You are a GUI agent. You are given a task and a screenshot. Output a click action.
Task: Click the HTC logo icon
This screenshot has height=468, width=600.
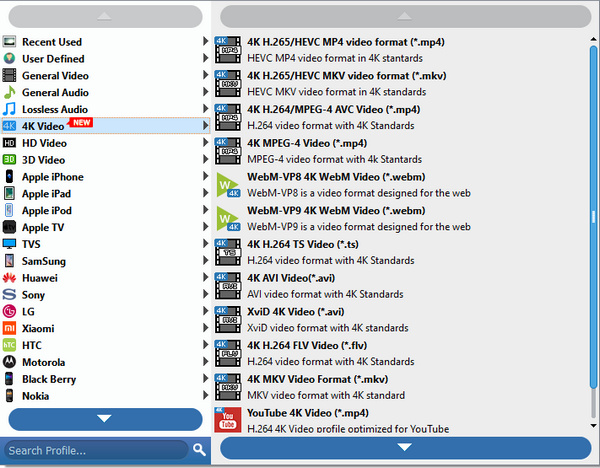coord(9,345)
